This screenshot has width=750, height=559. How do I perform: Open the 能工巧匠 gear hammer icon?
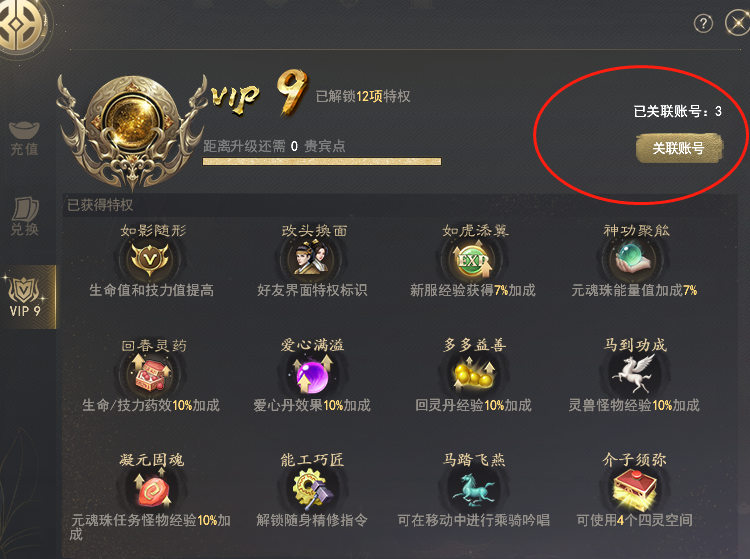[312, 489]
